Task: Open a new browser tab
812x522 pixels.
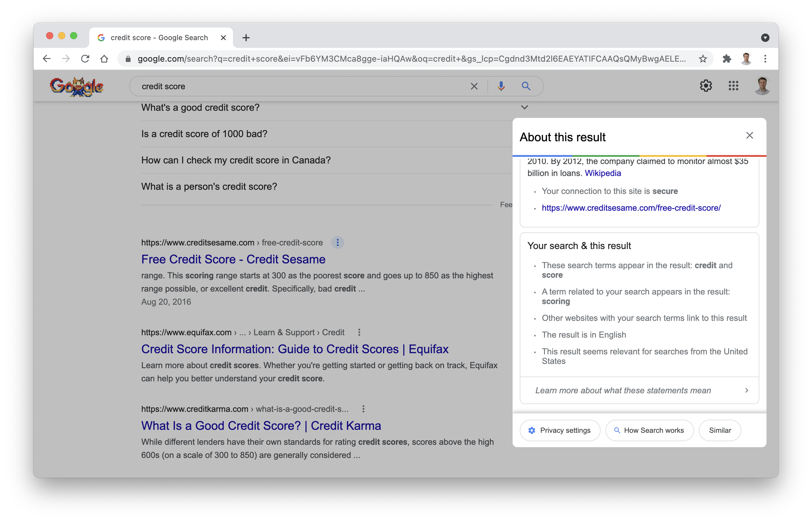Action: click(246, 38)
